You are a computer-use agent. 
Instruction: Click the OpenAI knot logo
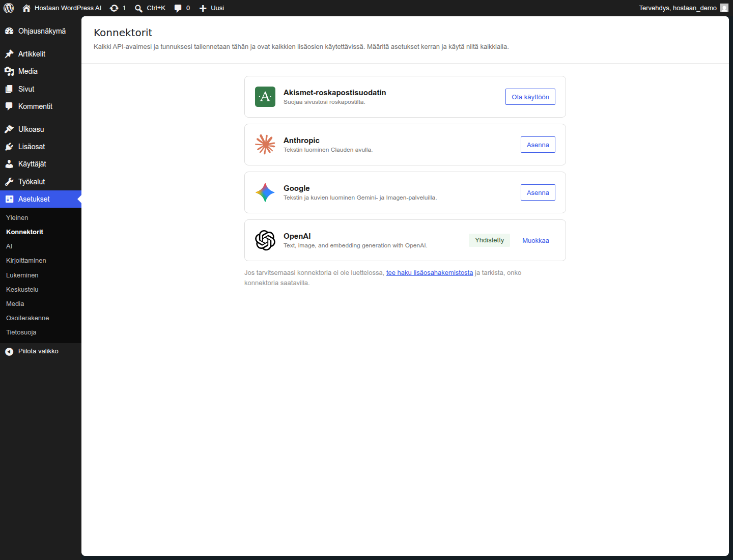pyautogui.click(x=265, y=240)
